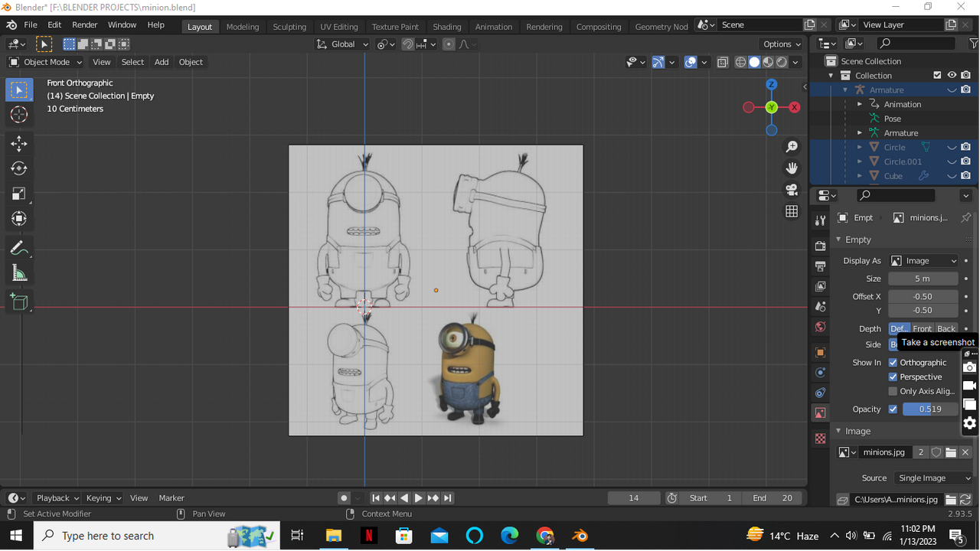Toggle X-ray display in header
This screenshot has height=551, width=980.
click(722, 62)
